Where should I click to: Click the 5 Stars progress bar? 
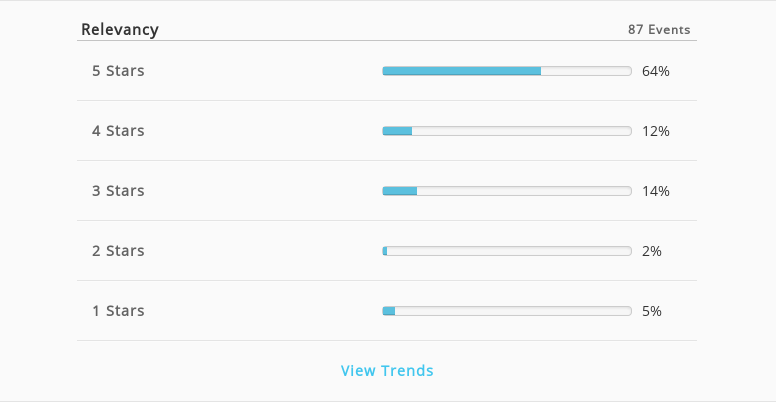click(507, 71)
